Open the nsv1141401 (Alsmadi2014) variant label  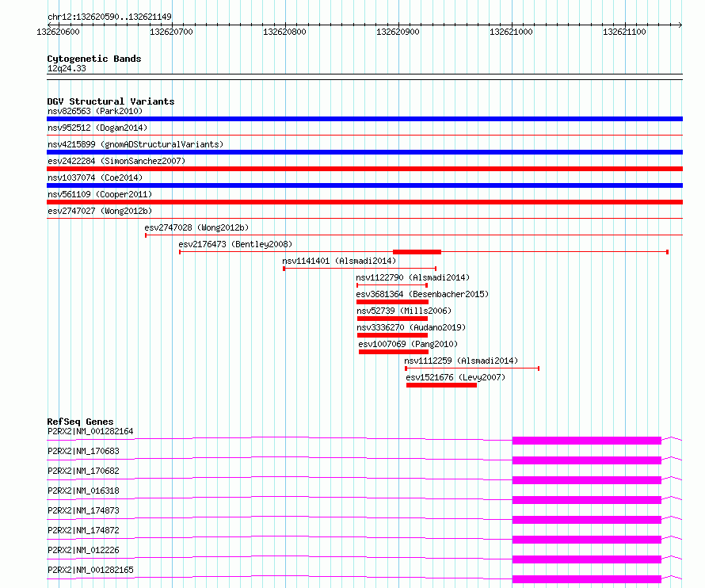339,261
